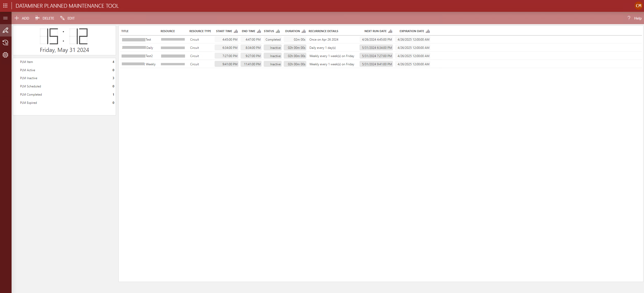This screenshot has width=644, height=293.
Task: Click the Status column chart icon
Action: coord(278,31)
